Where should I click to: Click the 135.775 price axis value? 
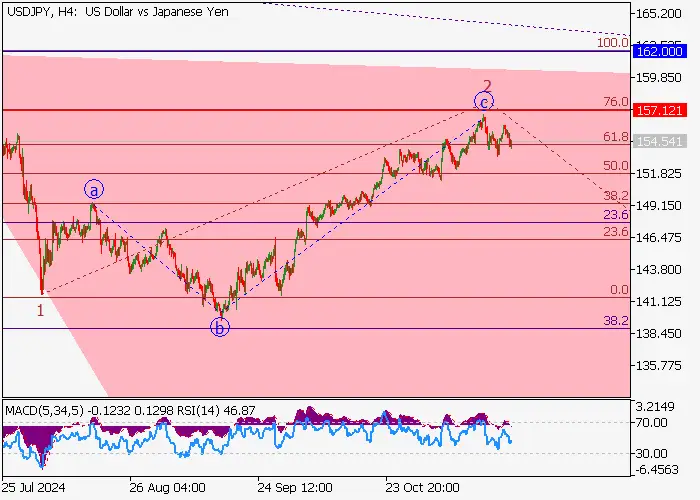coord(659,366)
